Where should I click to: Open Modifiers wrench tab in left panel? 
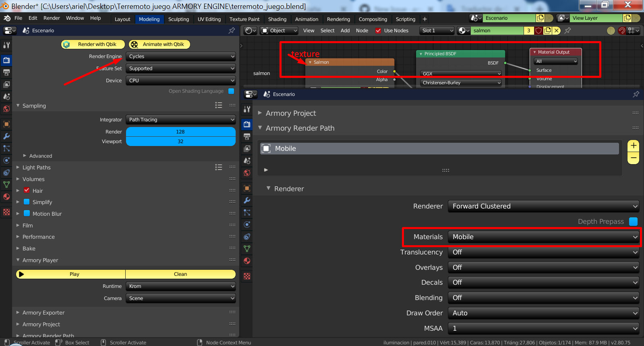[6, 136]
